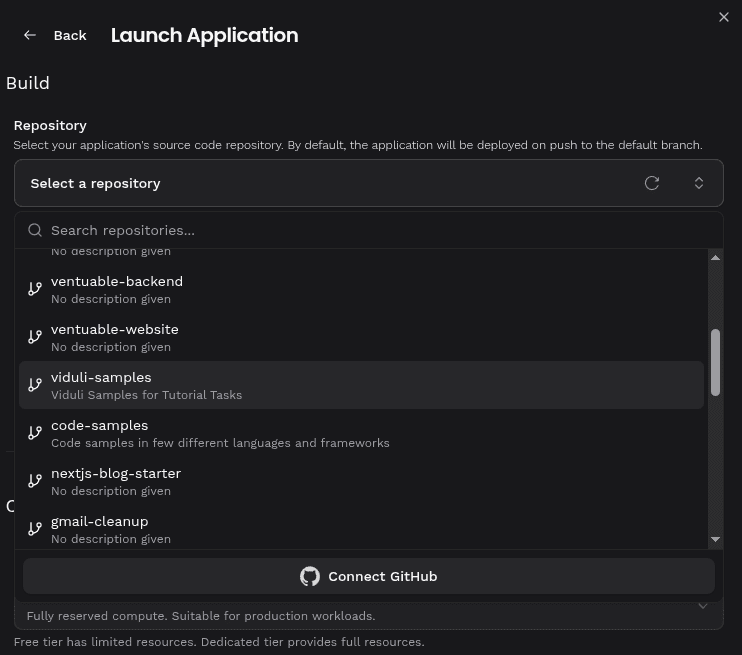
Task: Select the nextjs-blog-starter repository
Action: coord(362,481)
